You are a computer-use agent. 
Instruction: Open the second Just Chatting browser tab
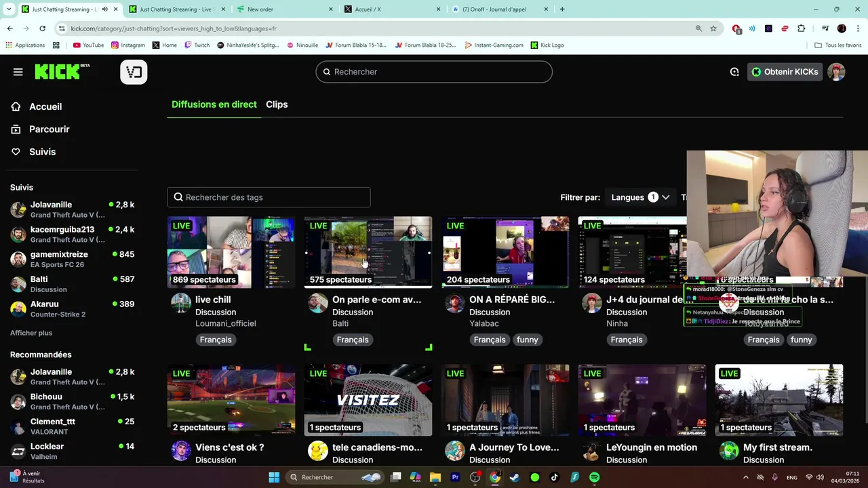tap(176, 9)
